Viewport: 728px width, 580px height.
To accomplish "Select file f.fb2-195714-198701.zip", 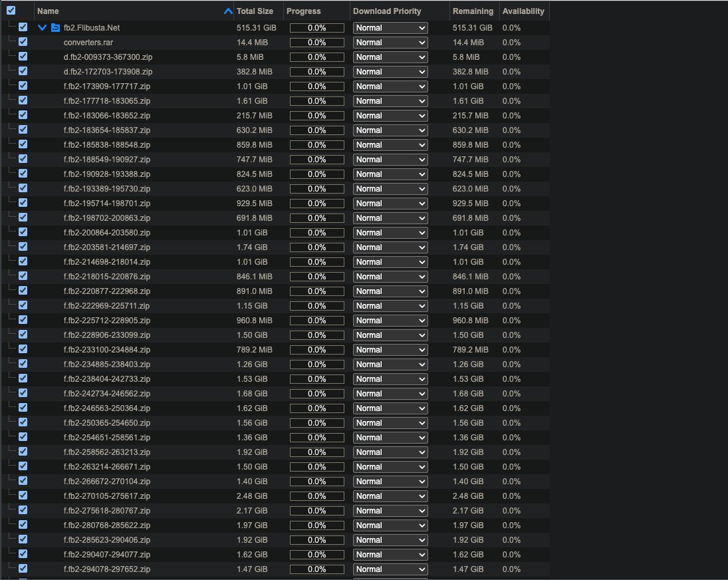I will 107,204.
